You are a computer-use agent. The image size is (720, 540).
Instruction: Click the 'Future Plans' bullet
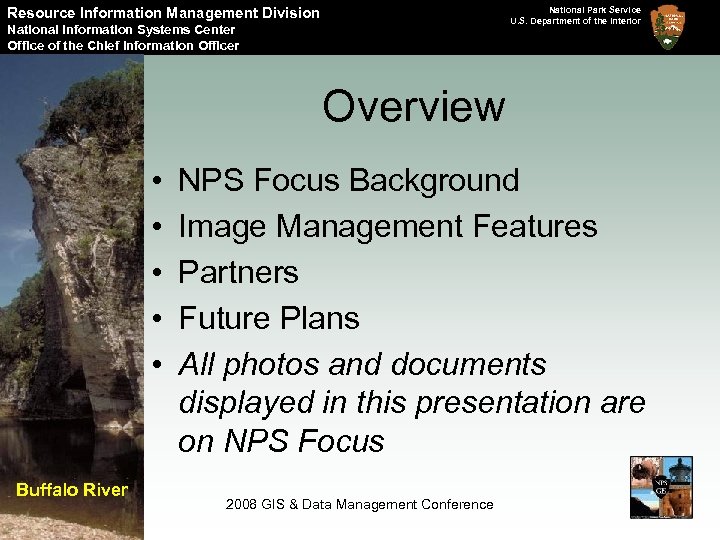pyautogui.click(x=269, y=318)
